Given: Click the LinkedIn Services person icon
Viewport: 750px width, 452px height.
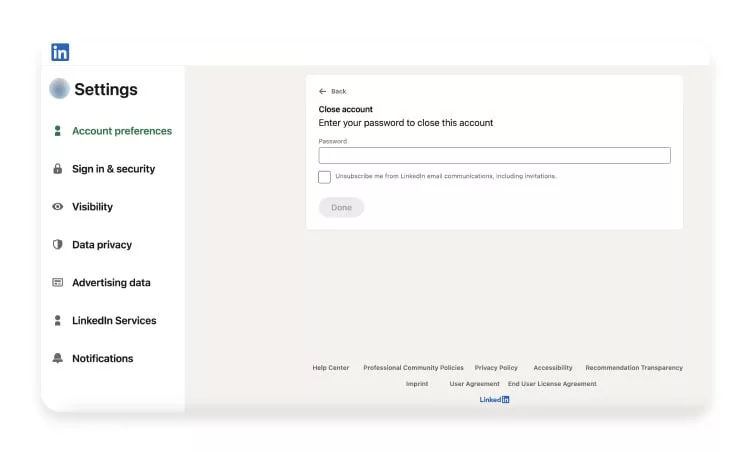Looking at the screenshot, I should coord(58,321).
